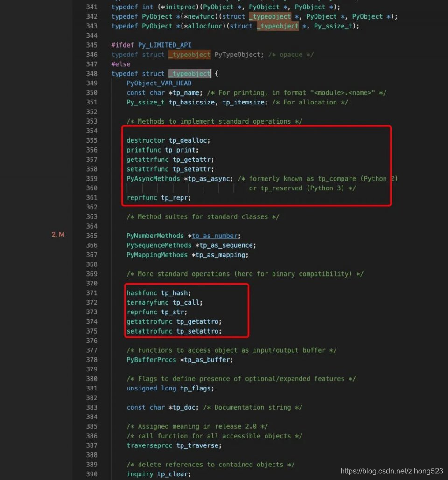Viewport: 448px width, 480px height.
Task: Click the tp_as_sequence identifier
Action: click(x=226, y=245)
